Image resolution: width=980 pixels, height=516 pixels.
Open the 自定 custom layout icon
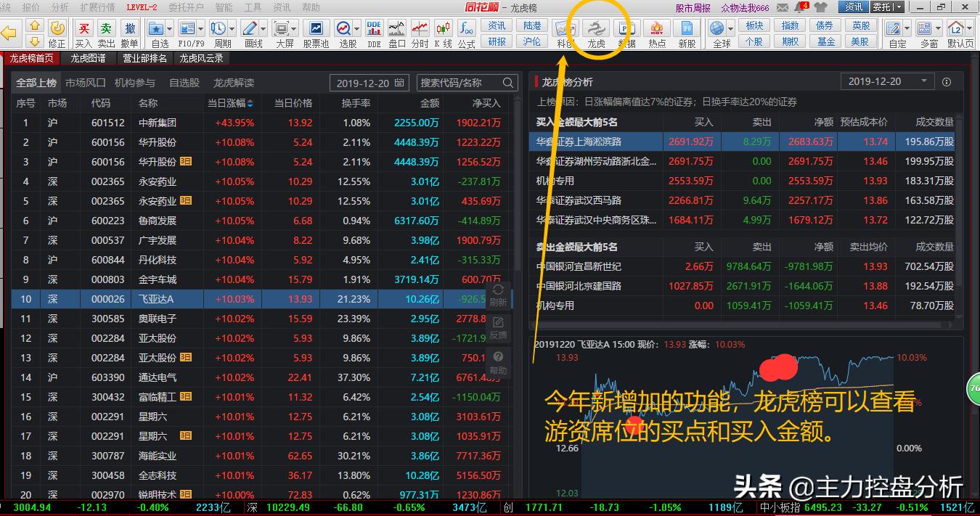893,28
